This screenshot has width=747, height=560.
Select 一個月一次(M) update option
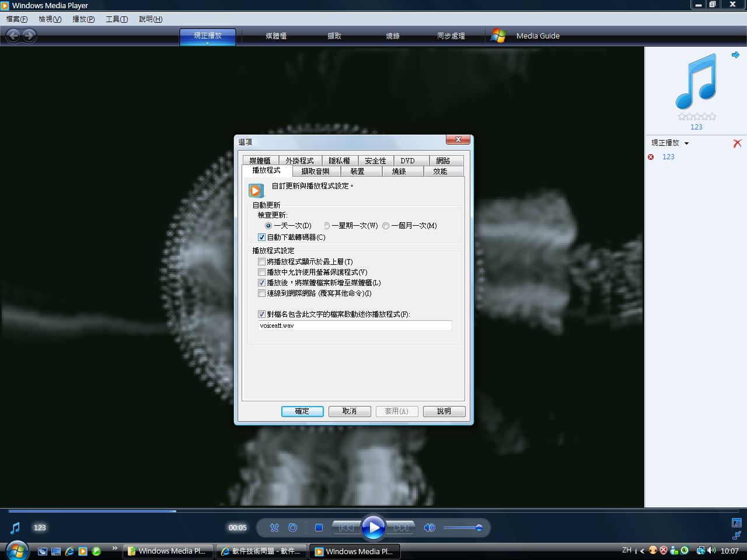pyautogui.click(x=410, y=226)
